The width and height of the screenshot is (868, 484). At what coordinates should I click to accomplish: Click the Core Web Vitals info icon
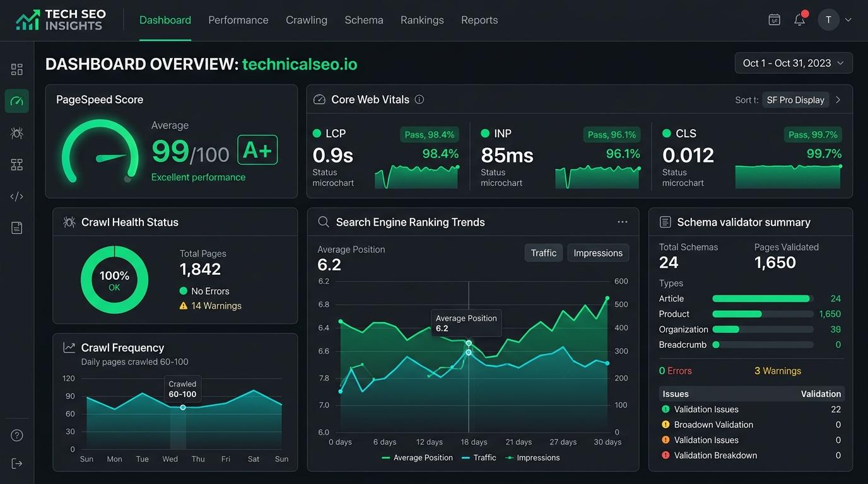click(419, 100)
